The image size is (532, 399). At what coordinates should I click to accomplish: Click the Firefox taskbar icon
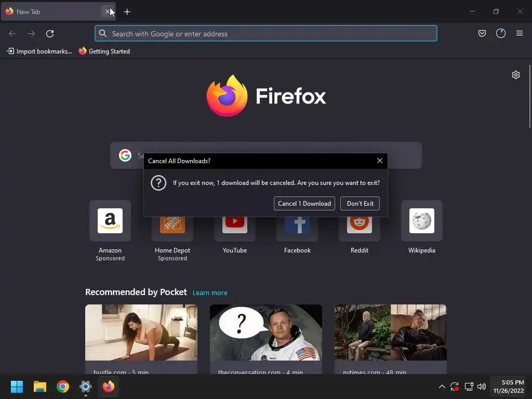(x=109, y=387)
